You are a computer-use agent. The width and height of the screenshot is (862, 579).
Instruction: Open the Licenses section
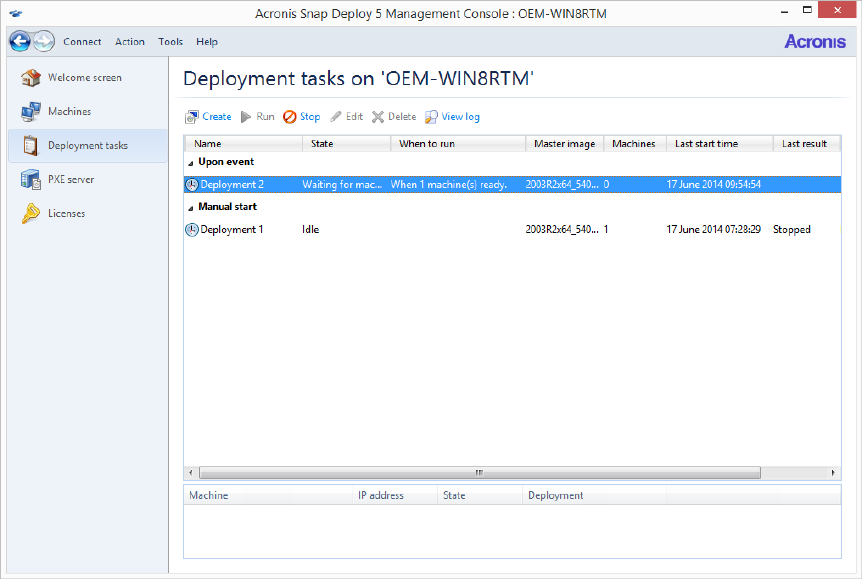88,213
